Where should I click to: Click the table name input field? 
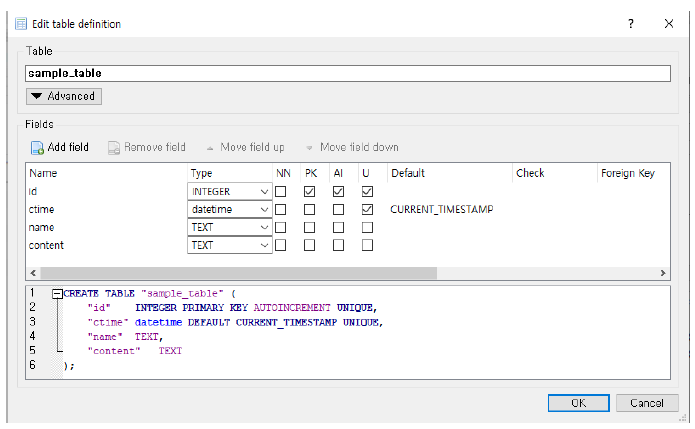click(x=348, y=74)
